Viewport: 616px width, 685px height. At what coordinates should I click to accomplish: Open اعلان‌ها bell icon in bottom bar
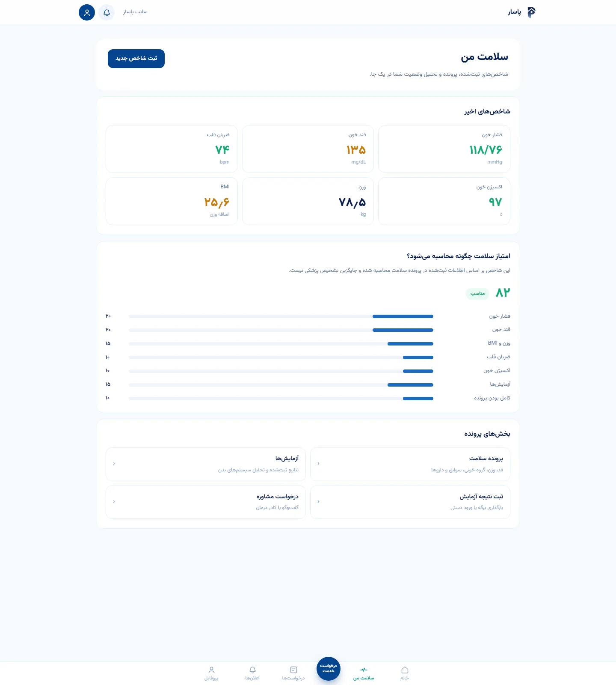[x=252, y=670]
